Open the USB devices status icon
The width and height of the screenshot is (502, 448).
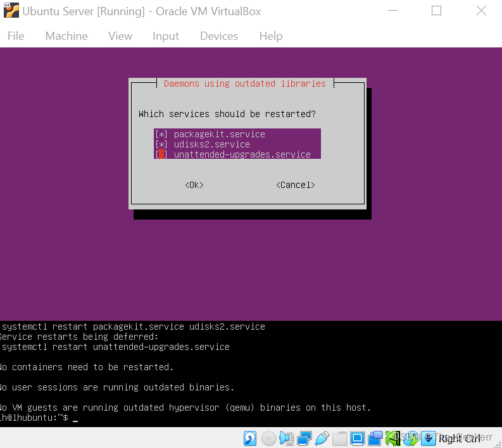(x=322, y=438)
